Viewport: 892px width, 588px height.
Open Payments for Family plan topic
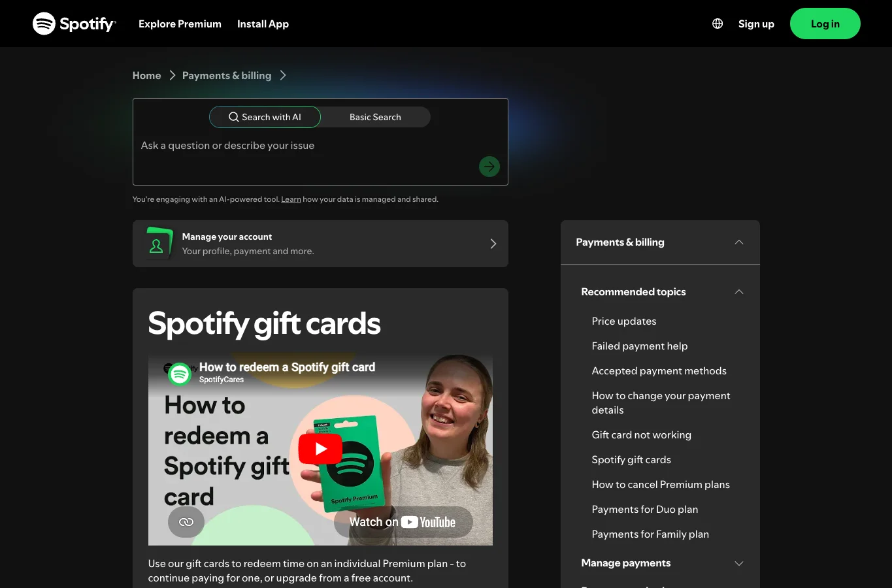[650, 534]
